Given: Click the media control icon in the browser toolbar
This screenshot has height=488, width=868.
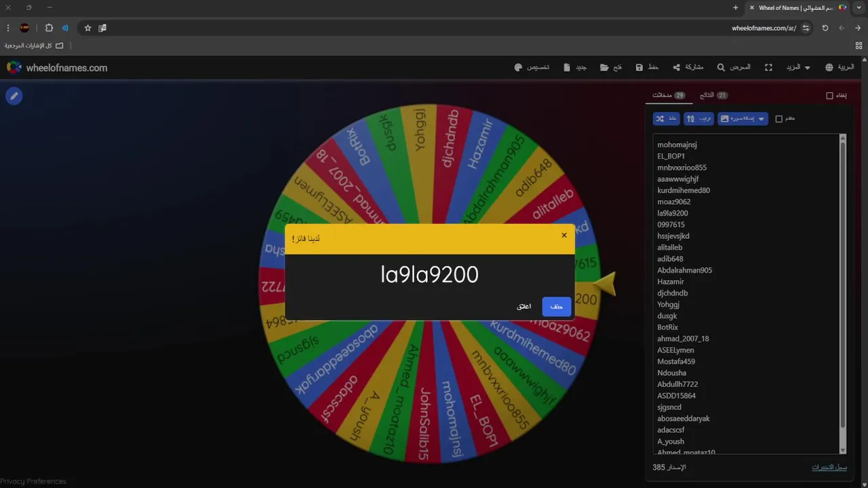Looking at the screenshot, I should click(65, 28).
